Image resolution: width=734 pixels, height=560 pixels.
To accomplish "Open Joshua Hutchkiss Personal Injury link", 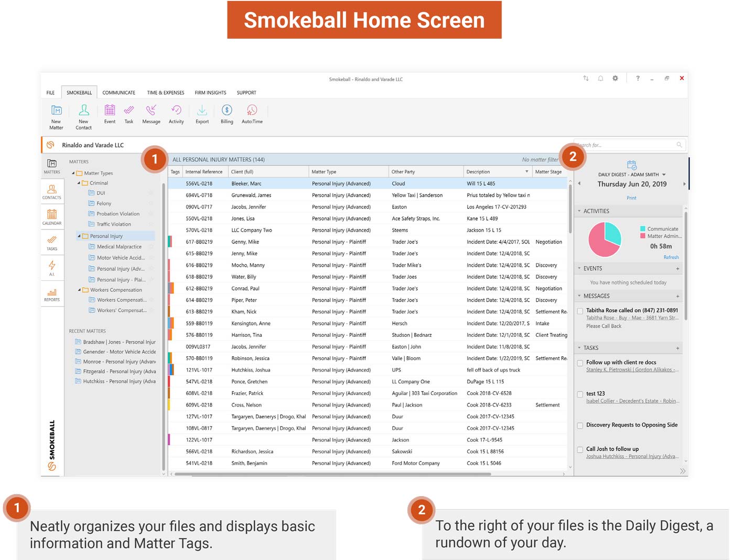I will (x=632, y=456).
